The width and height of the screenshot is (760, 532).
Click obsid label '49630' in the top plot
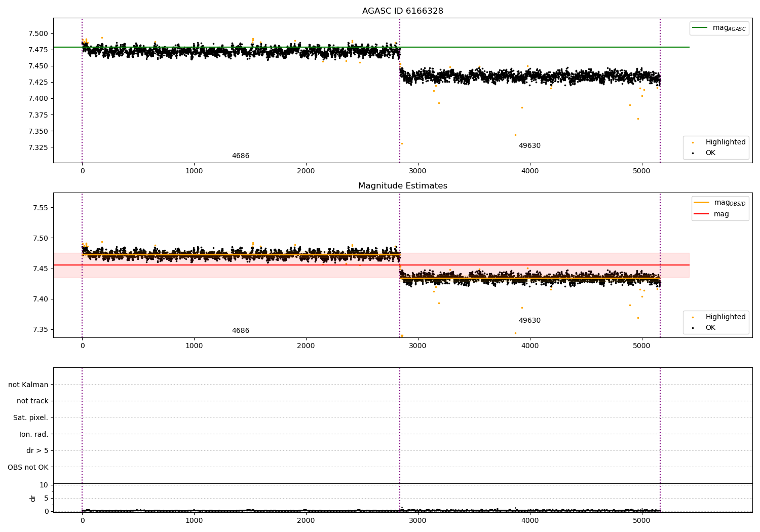[x=529, y=146]
